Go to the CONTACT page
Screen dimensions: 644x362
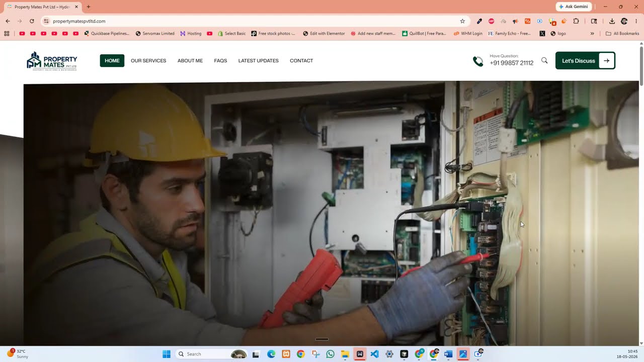pyautogui.click(x=301, y=61)
